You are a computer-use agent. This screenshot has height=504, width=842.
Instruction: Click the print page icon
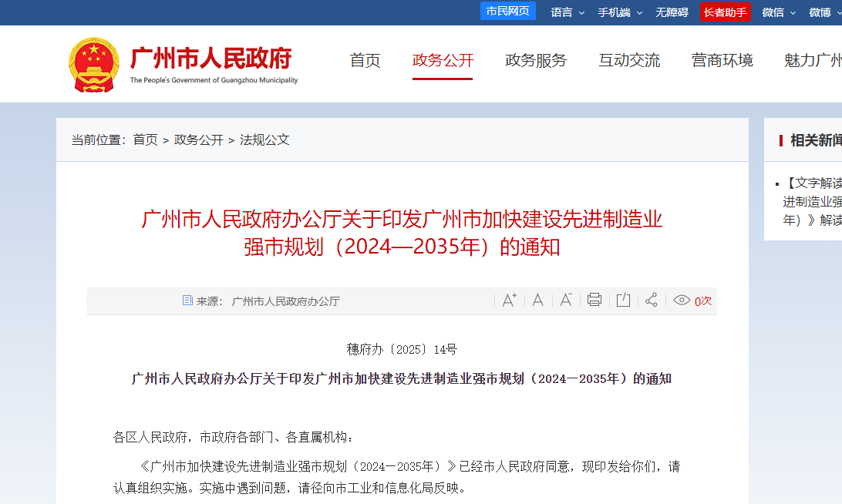tap(594, 301)
